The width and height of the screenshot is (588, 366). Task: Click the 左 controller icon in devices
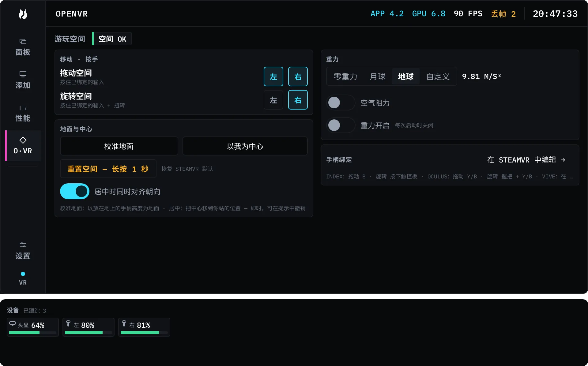(x=68, y=323)
